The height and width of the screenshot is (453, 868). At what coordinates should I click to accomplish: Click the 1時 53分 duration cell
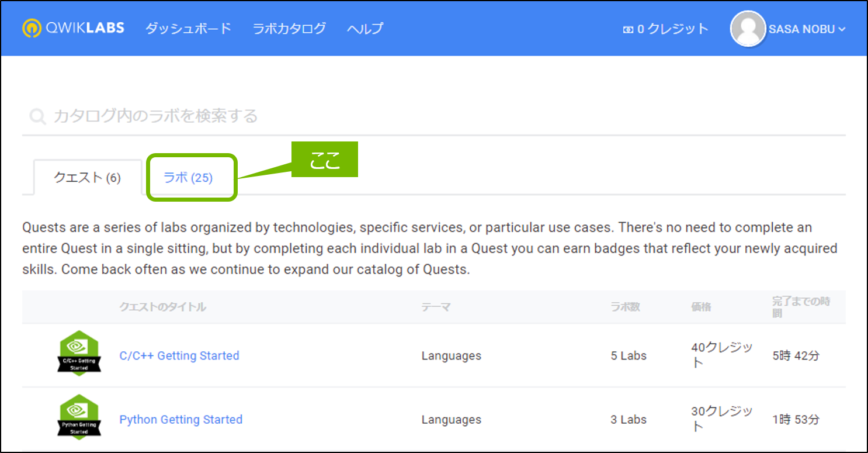[796, 420]
